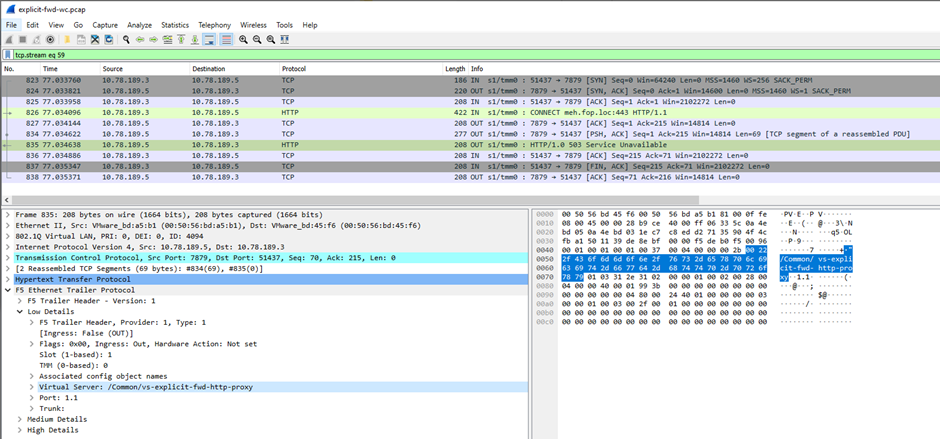Toggle packet list colorization
This screenshot has width=940, height=439.
click(226, 39)
